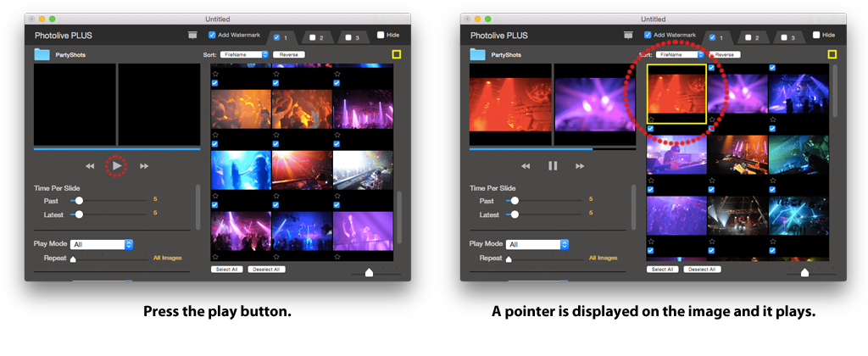
Task: Adjust Past time slider in left window
Action: click(79, 200)
